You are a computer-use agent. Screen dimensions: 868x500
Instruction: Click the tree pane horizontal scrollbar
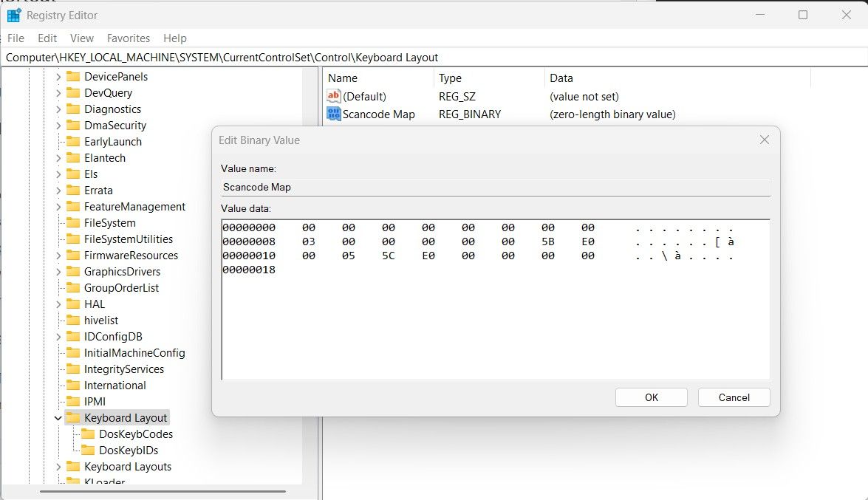(163, 491)
